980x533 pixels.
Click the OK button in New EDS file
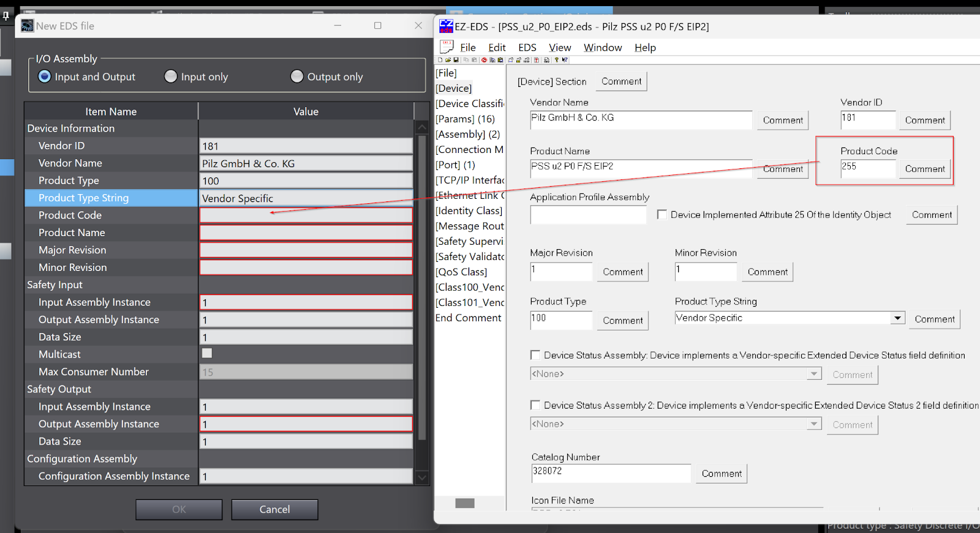[x=179, y=509]
